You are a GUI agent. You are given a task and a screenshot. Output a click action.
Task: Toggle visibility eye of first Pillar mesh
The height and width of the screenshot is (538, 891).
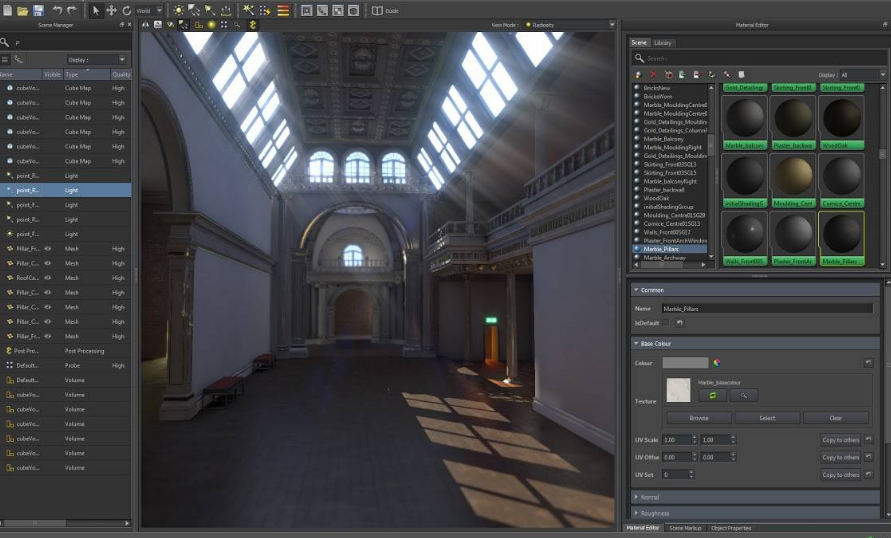tap(49, 249)
